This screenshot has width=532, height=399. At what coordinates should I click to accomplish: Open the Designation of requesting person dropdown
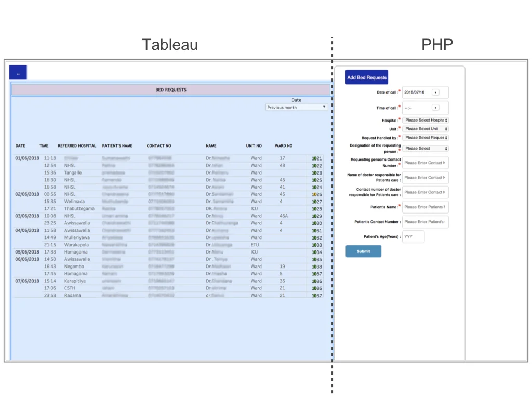(x=425, y=148)
